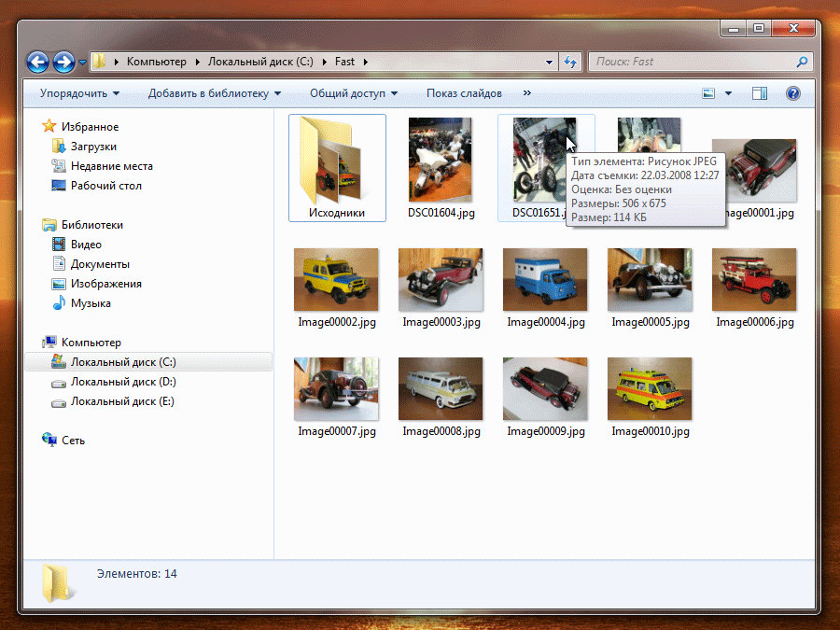Open the view options dropdown arrow
This screenshot has height=630, width=840.
(729, 93)
